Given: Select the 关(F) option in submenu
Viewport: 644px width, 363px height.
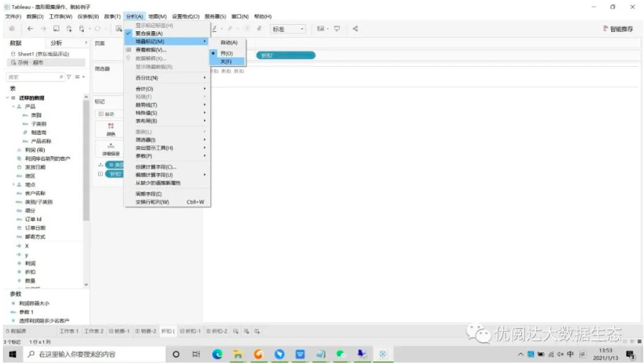Looking at the screenshot, I should [226, 62].
